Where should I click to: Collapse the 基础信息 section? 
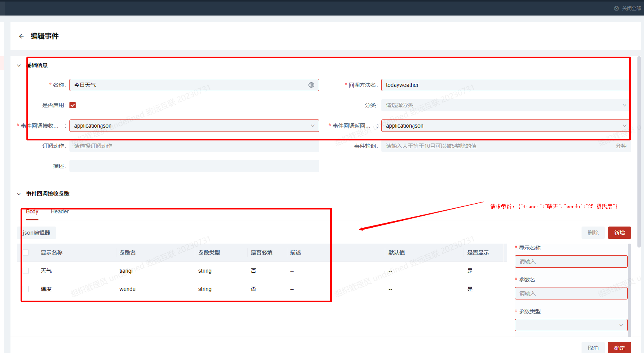tap(19, 66)
